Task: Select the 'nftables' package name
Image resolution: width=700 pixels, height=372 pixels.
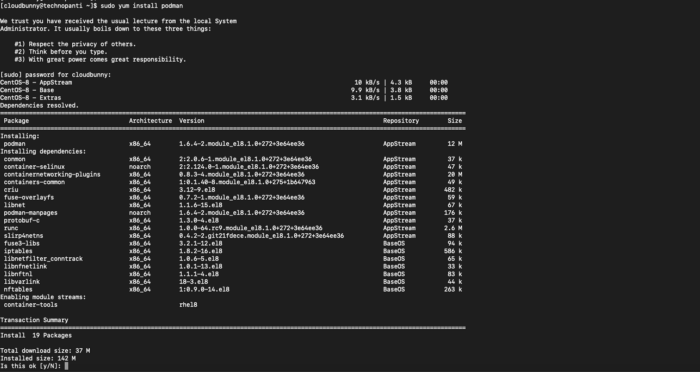Action: [18, 289]
